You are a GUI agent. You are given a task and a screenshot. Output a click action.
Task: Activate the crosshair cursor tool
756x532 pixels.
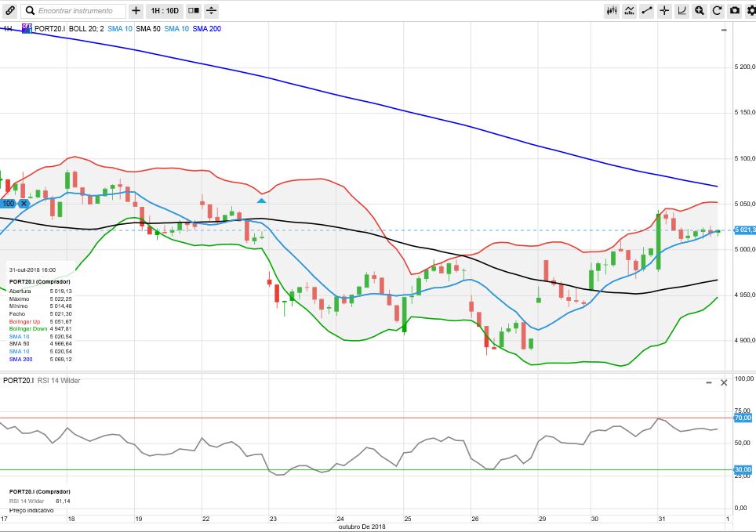pyautogui.click(x=664, y=11)
